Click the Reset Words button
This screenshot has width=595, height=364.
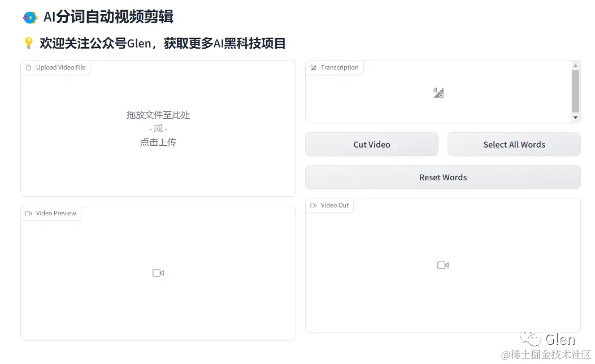(x=443, y=177)
